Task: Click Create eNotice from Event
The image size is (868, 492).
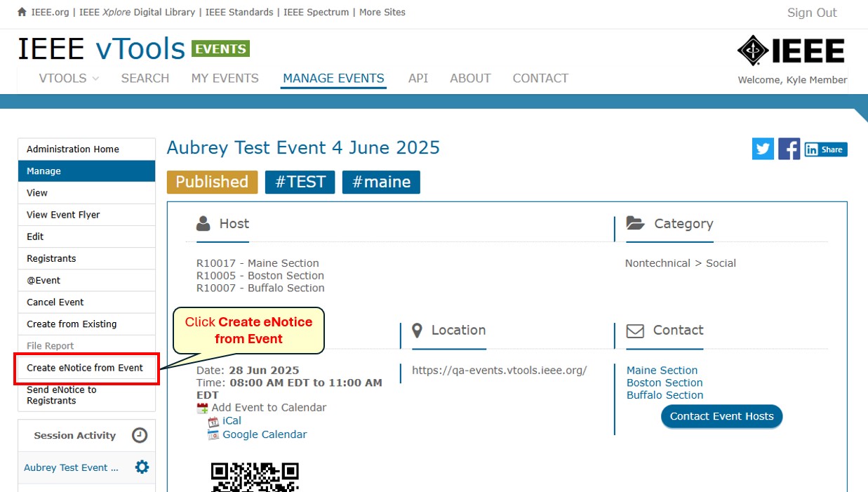Action: pyautogui.click(x=86, y=368)
